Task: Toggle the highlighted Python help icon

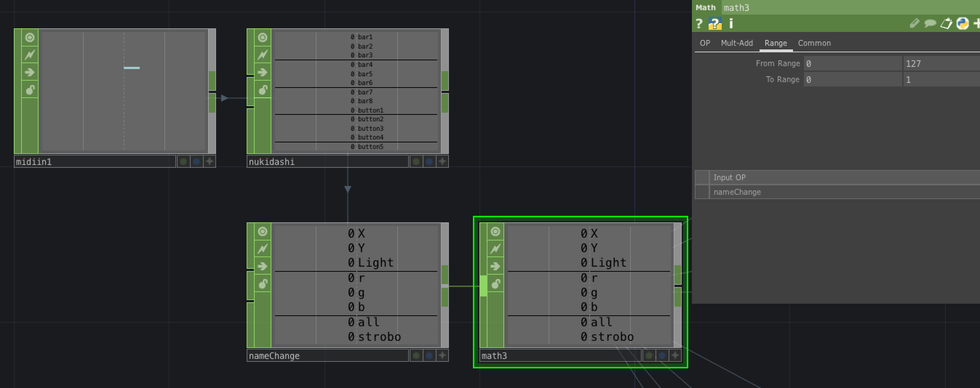Action: (716, 24)
